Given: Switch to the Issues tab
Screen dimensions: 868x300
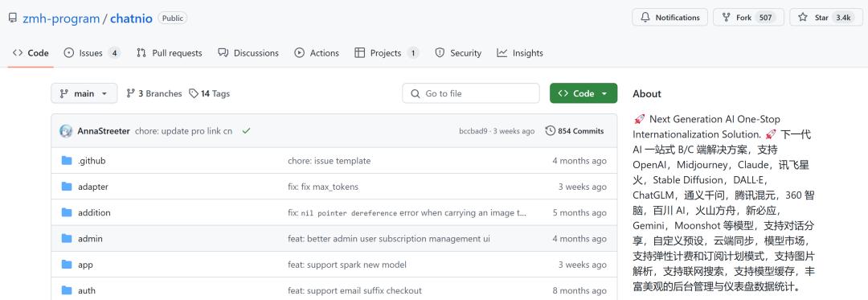Looking at the screenshot, I should point(92,53).
